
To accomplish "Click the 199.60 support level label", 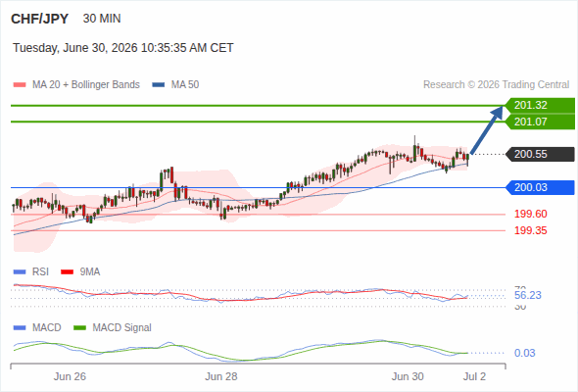I will coord(531,214).
